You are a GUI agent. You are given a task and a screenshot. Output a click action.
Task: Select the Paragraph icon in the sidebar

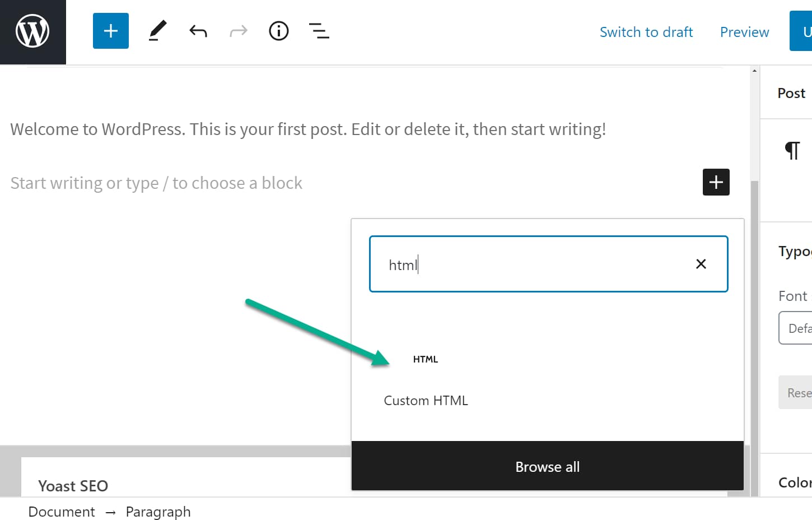793,150
